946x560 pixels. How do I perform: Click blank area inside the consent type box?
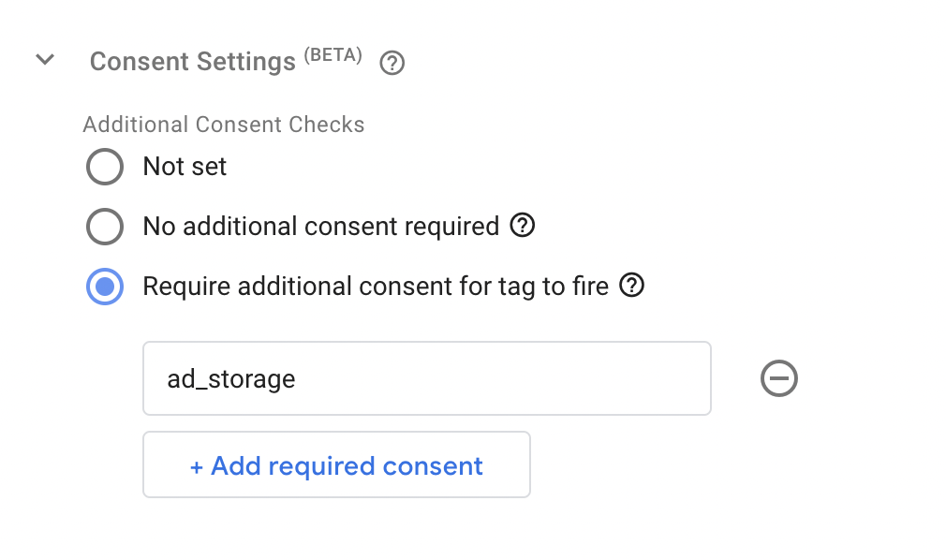[501, 378]
